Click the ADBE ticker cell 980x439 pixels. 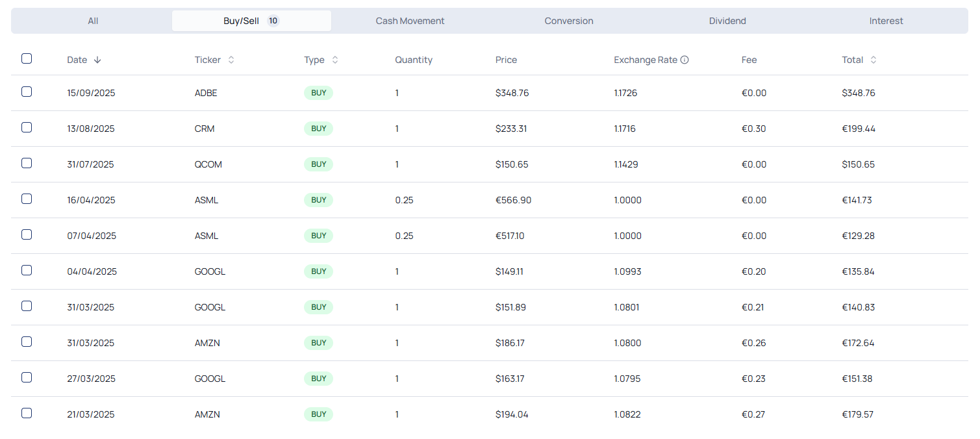point(206,93)
